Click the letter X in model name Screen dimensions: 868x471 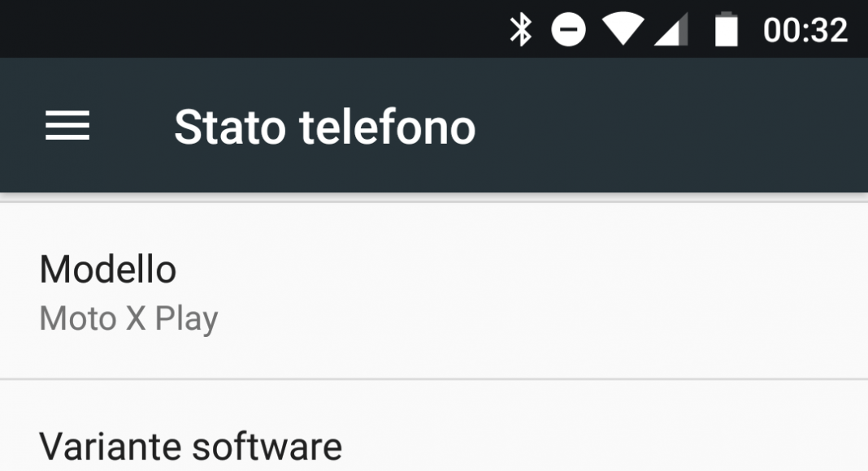point(136,318)
